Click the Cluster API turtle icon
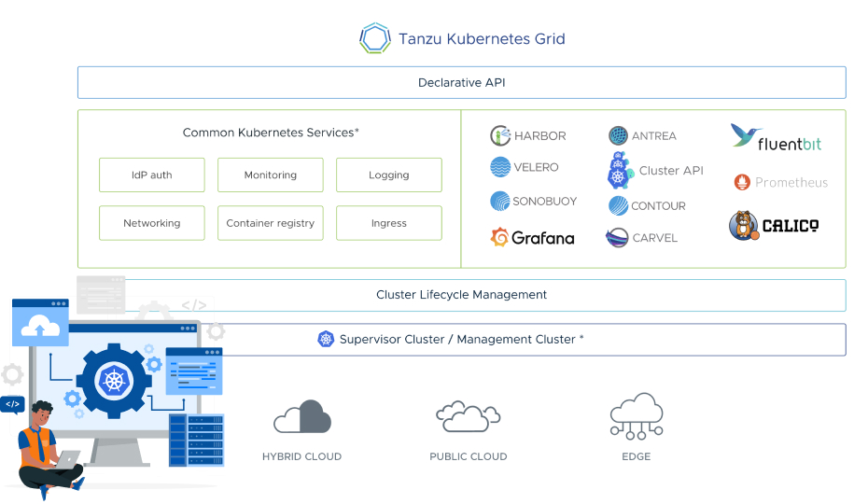The image size is (868, 504). 620,171
